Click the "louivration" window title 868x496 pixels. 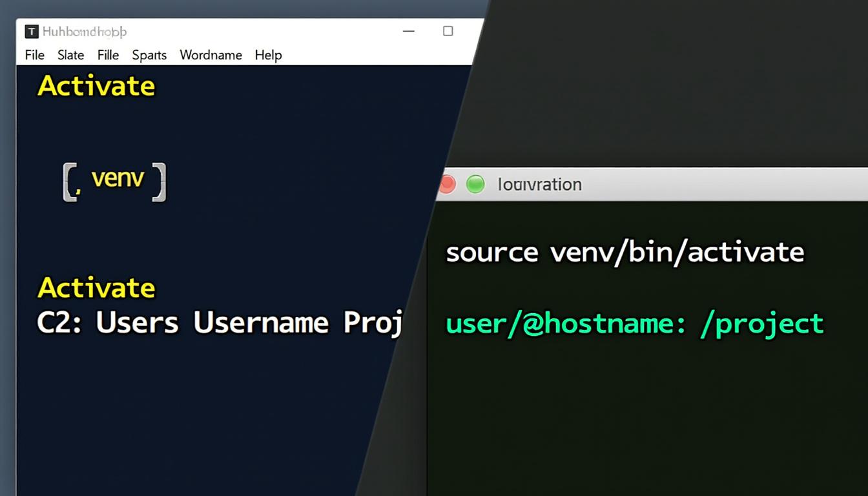(540, 184)
